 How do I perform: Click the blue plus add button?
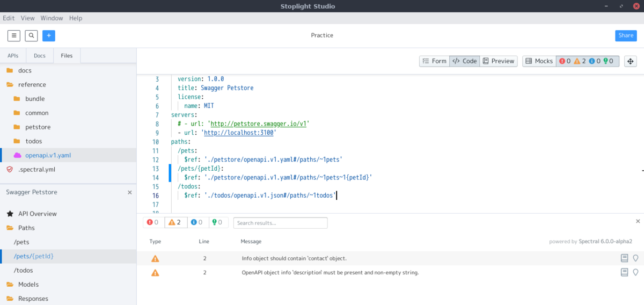point(49,35)
